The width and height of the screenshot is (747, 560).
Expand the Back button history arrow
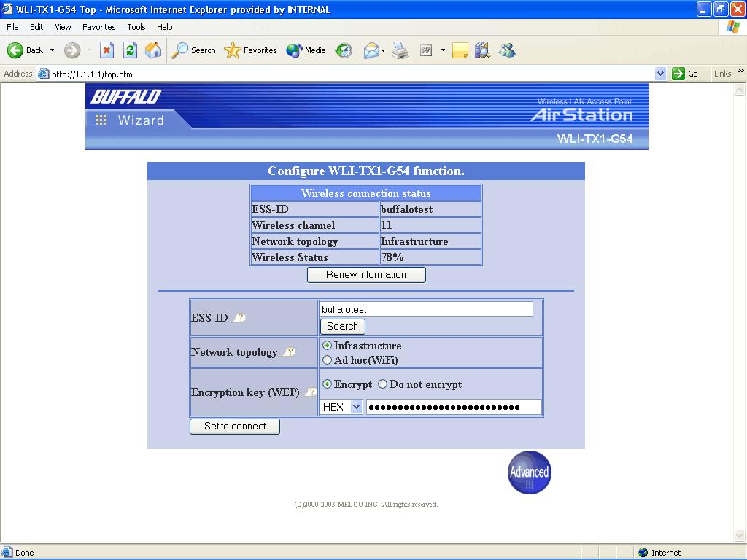[x=52, y=50]
